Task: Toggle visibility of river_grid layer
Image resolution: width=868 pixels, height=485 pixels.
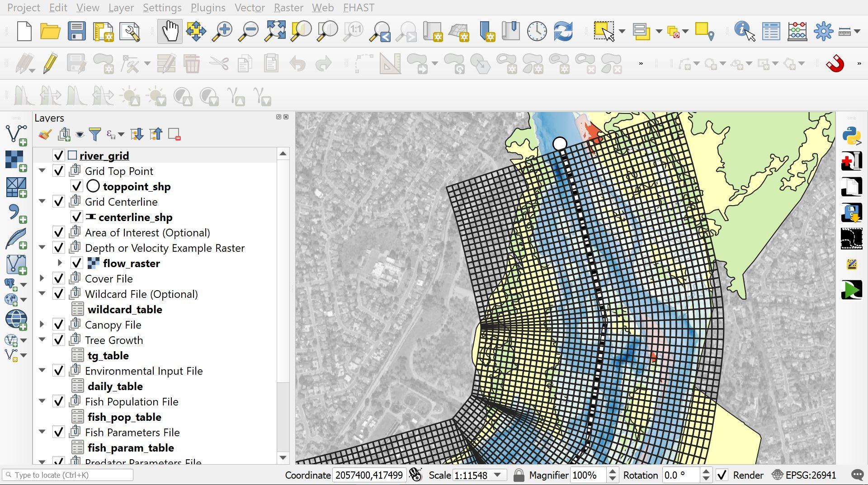Action: tap(58, 155)
